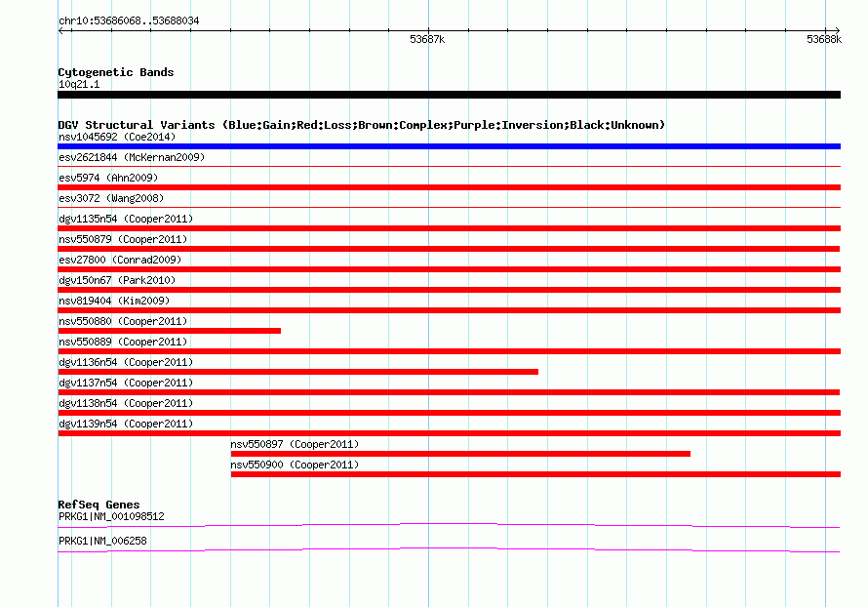Click red bar under nsv550897

460,454
